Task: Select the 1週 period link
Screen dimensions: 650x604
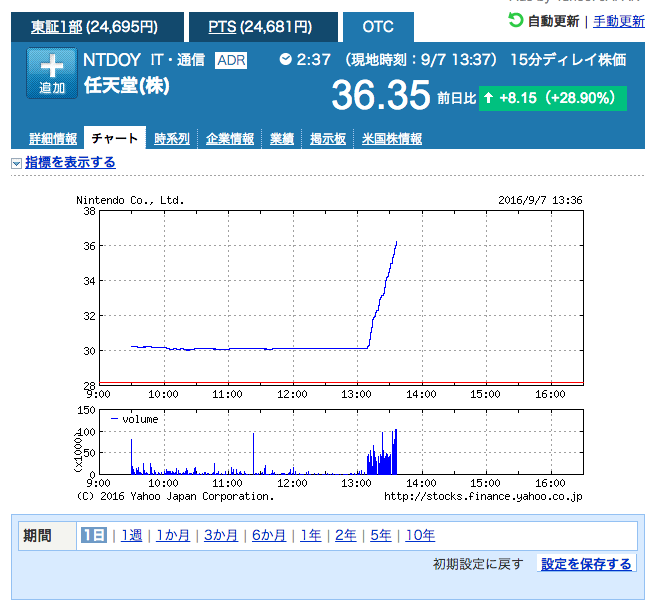Action: pos(131,535)
